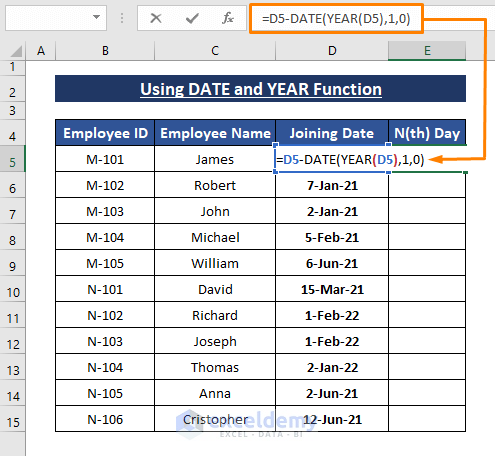495x456 pixels.
Task: Confirm formula with the checkmark icon
Action: click(192, 18)
